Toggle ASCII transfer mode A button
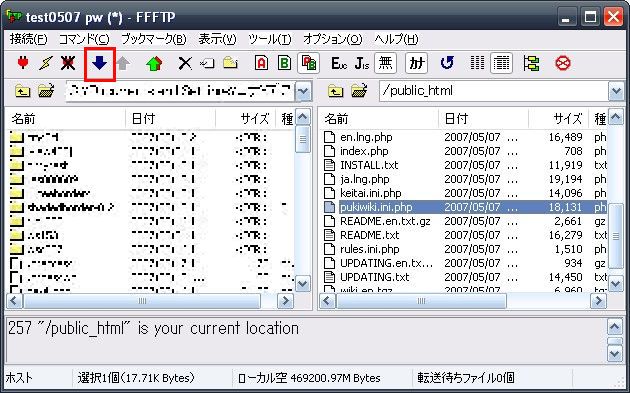 (261, 63)
